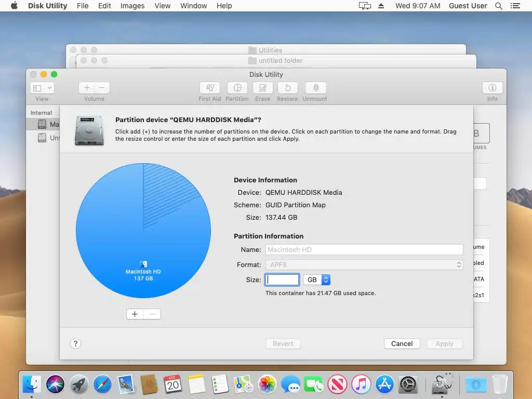Screen dimensions: 532x399
Task: Open Notes from the Dock
Action: 196,384
